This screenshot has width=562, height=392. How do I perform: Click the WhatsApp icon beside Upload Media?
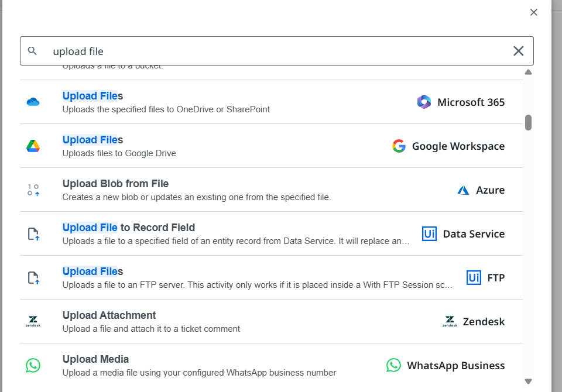(33, 365)
